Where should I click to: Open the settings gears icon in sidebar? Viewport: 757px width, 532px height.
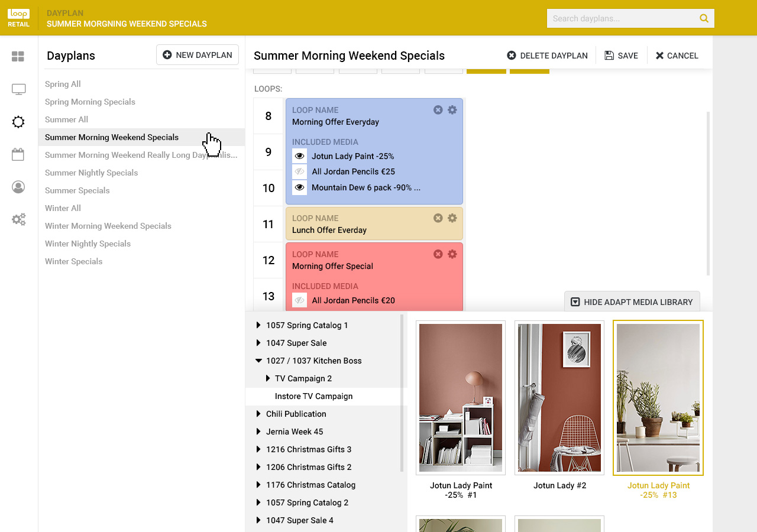18,220
